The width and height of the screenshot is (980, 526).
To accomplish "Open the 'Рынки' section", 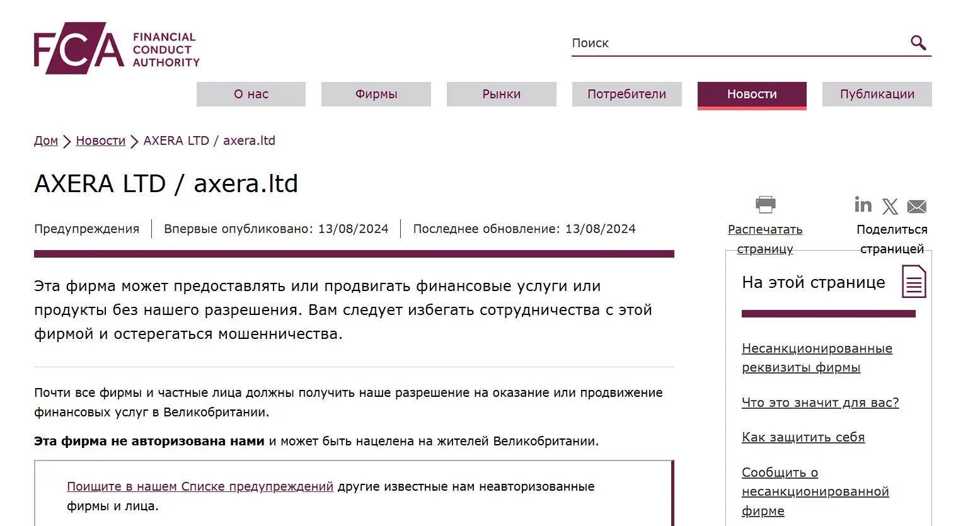I will coord(501,94).
